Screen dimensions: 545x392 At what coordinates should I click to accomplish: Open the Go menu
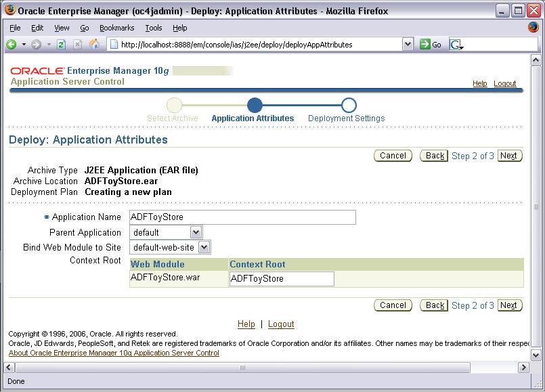(x=85, y=28)
